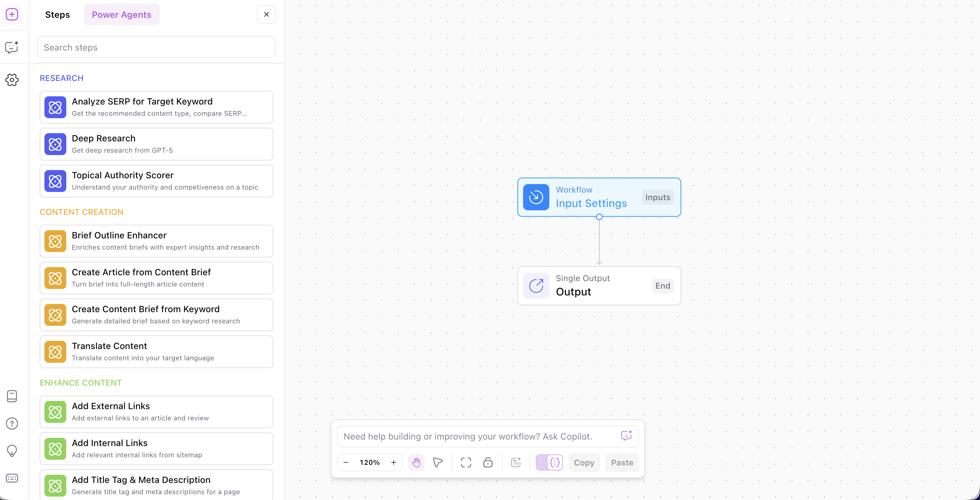This screenshot has height=500, width=980.
Task: Open the lightbulb ideas panel
Action: point(12,450)
